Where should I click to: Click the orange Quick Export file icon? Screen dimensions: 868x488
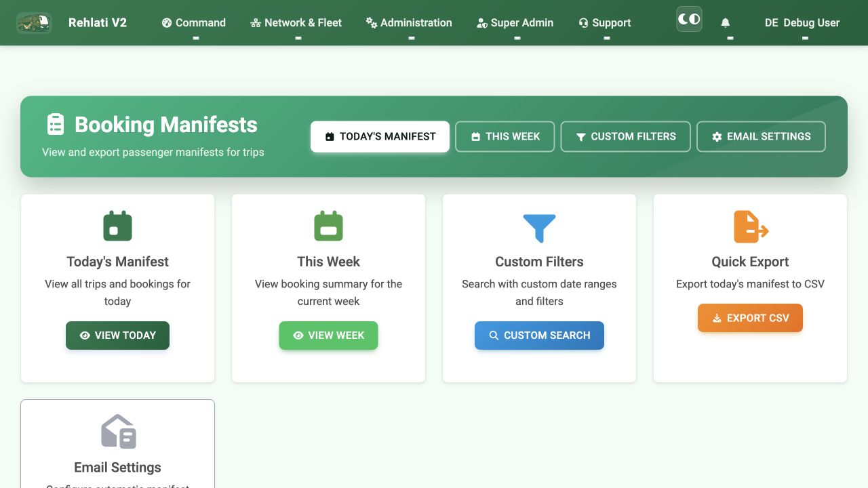point(751,226)
